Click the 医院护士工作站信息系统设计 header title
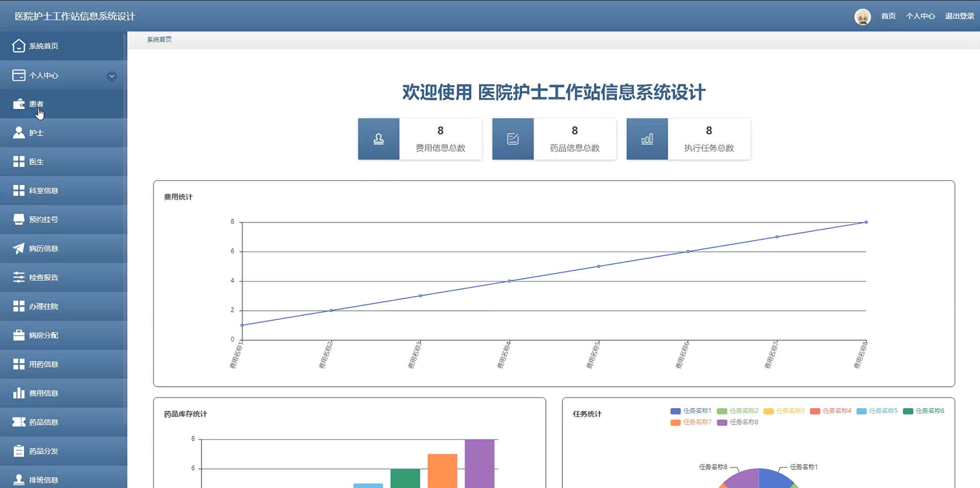Screen dimensions: 980x488 tap(75, 16)
